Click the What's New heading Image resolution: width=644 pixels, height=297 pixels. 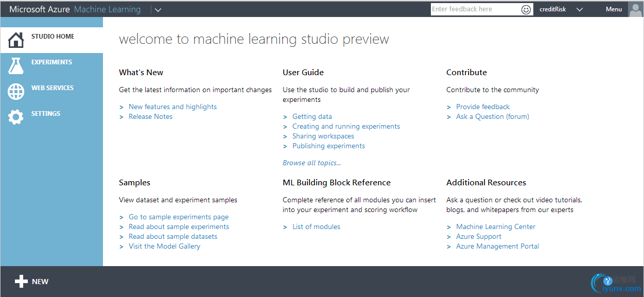tap(141, 73)
